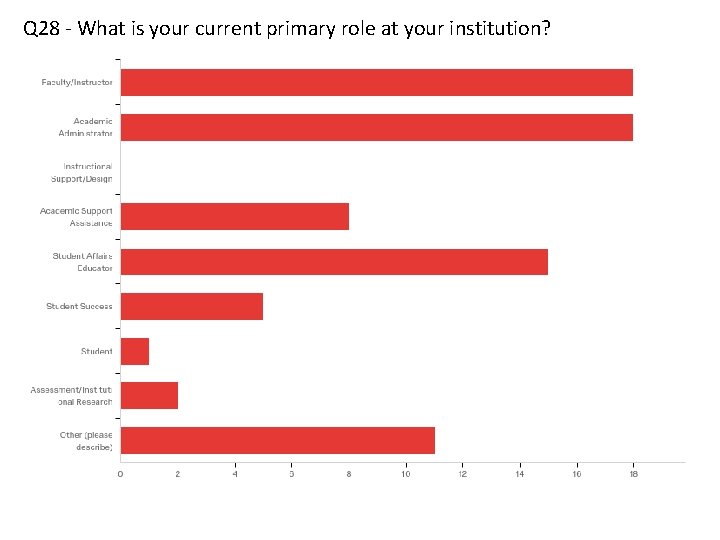Click the Student Success bar
Screen dimensions: 720x540
pyautogui.click(x=192, y=306)
